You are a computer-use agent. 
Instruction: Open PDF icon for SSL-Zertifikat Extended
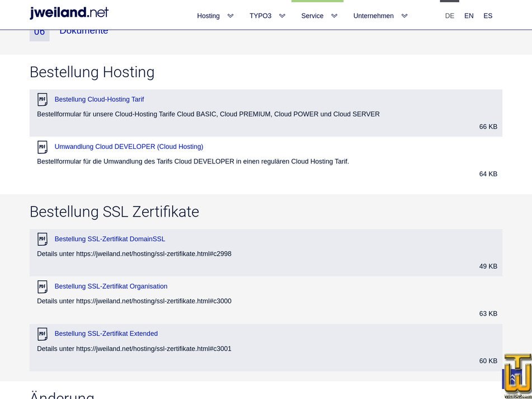click(x=43, y=334)
